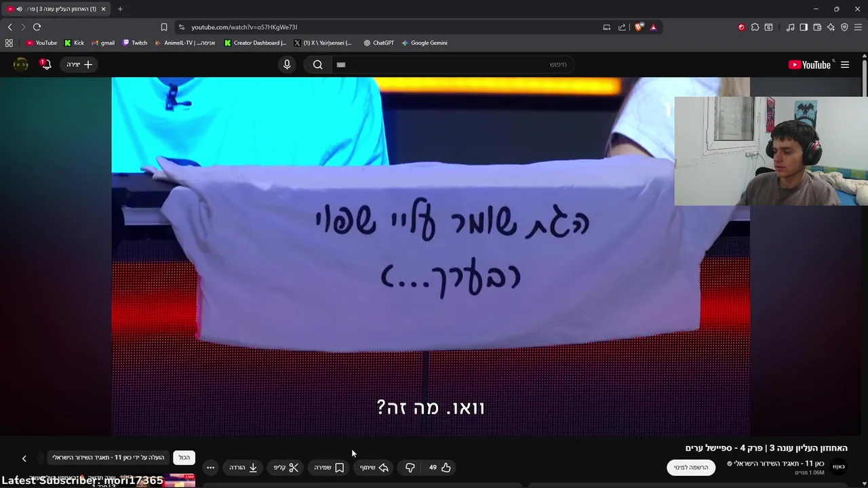Open the Leo AI sparkle icon

tap(831, 27)
